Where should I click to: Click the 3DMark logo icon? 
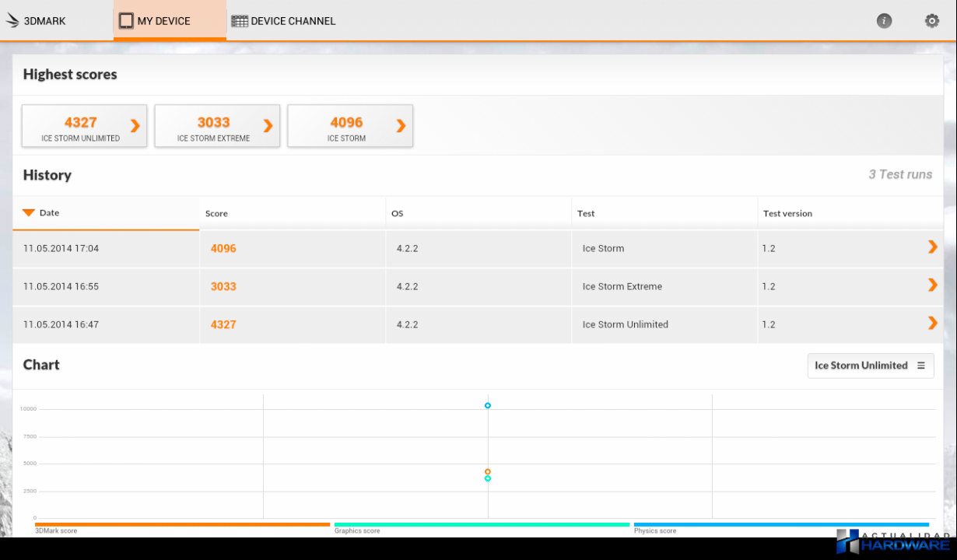pyautogui.click(x=12, y=21)
